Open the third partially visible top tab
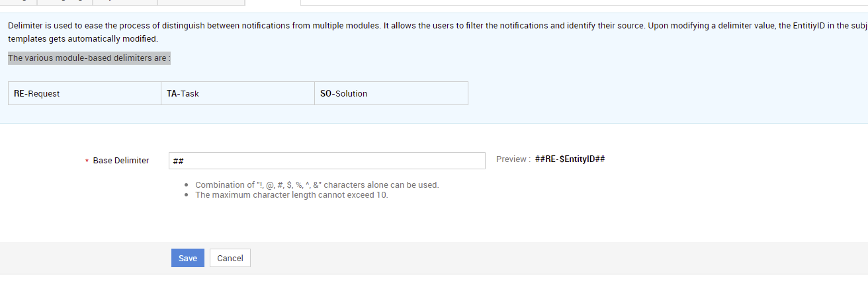868x285 pixels. click(125, 2)
